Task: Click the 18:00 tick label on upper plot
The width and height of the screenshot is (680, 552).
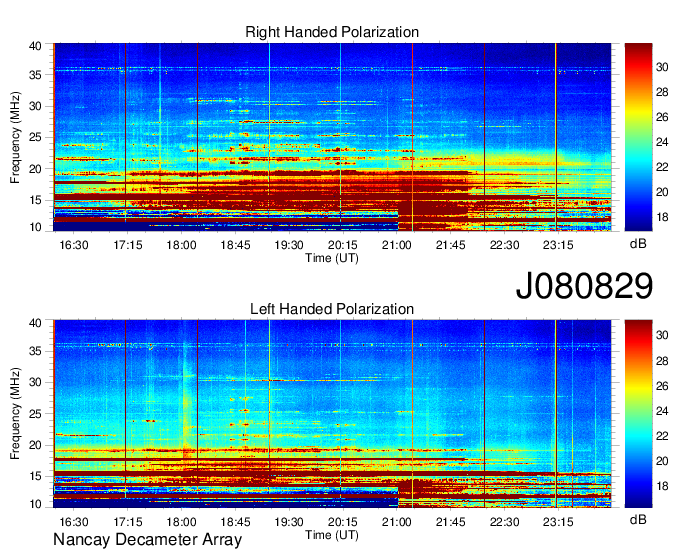Action: (x=181, y=245)
